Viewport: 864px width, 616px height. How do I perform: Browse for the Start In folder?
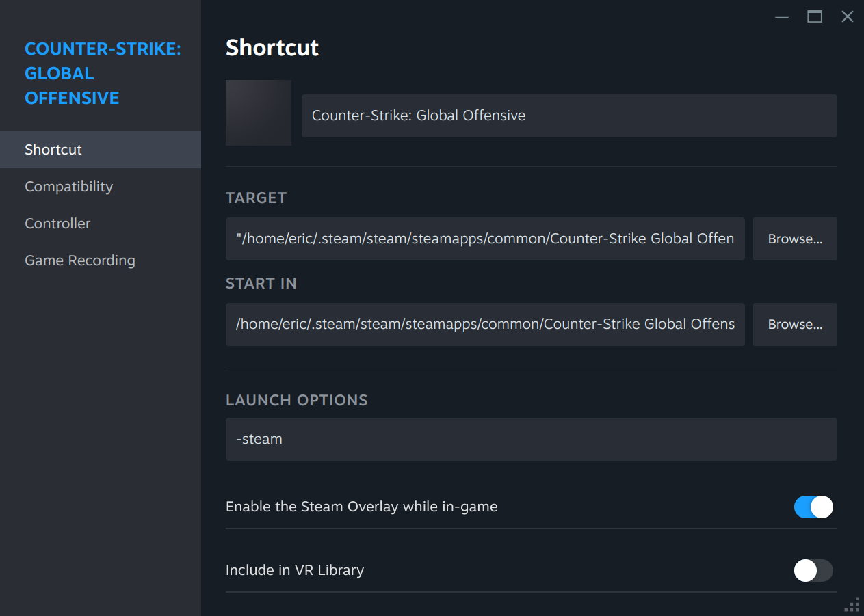tap(795, 324)
